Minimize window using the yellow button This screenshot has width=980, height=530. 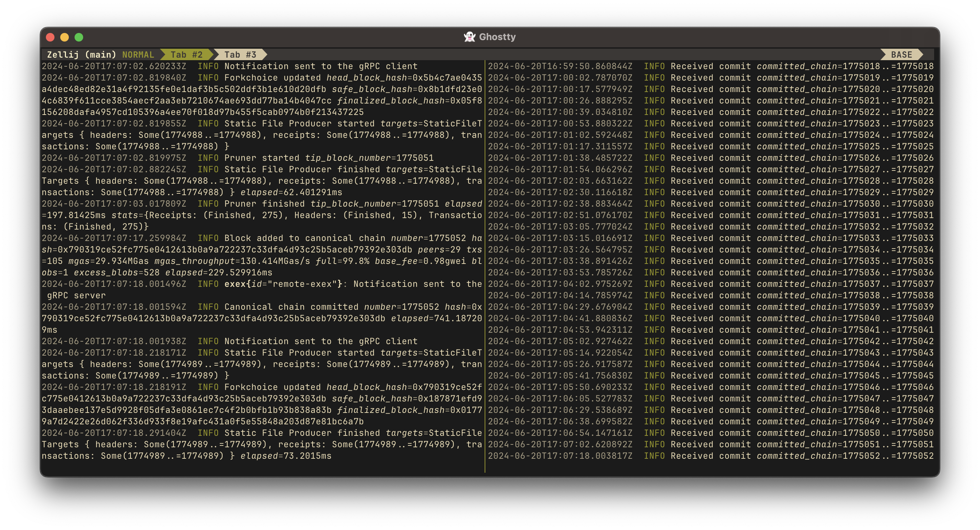point(65,37)
